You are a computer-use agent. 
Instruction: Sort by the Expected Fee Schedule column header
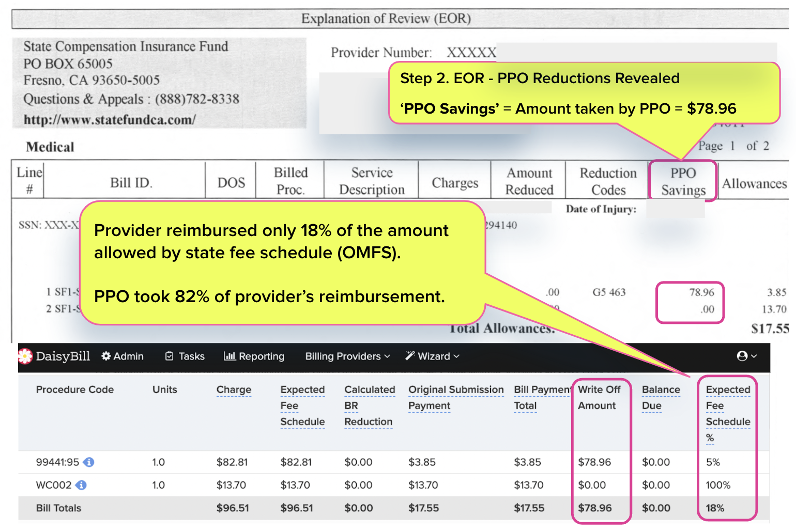point(302,406)
